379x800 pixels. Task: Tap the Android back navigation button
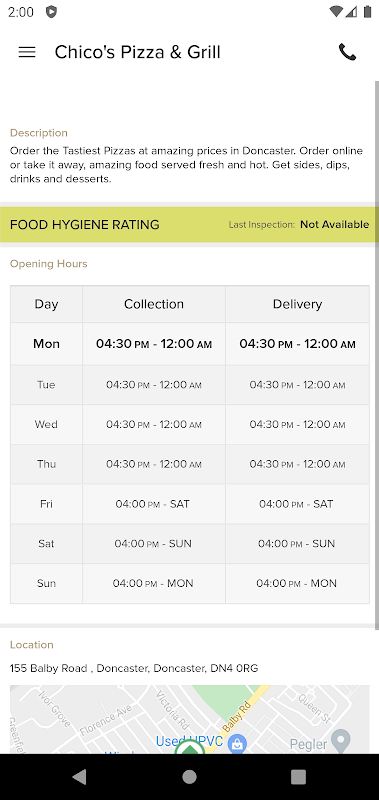pyautogui.click(x=79, y=777)
